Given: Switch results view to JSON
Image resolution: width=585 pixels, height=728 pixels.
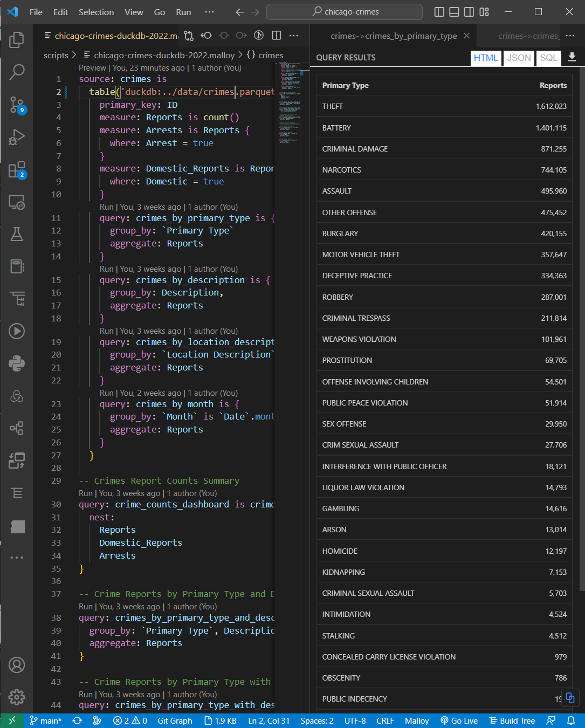Looking at the screenshot, I should pyautogui.click(x=519, y=58).
